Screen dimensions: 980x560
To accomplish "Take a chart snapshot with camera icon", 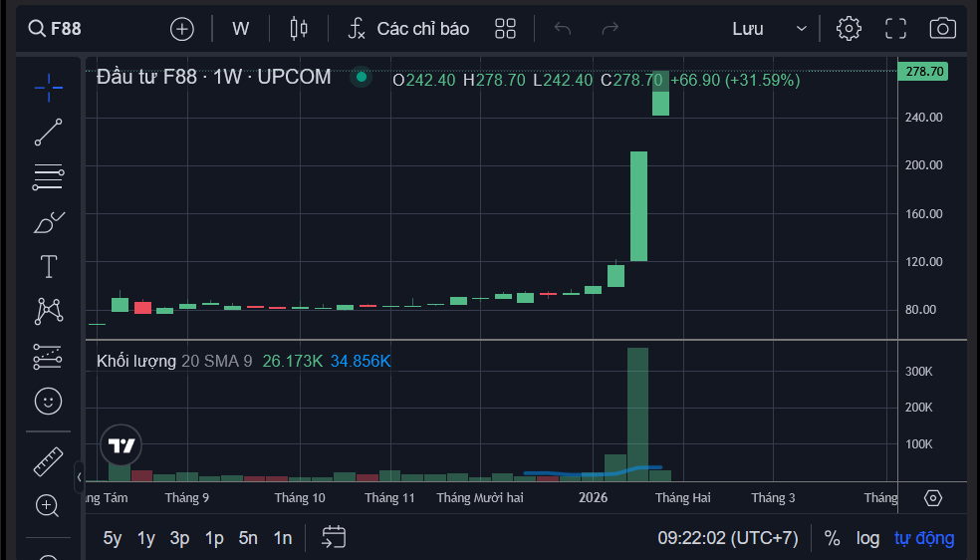I will [x=942, y=29].
